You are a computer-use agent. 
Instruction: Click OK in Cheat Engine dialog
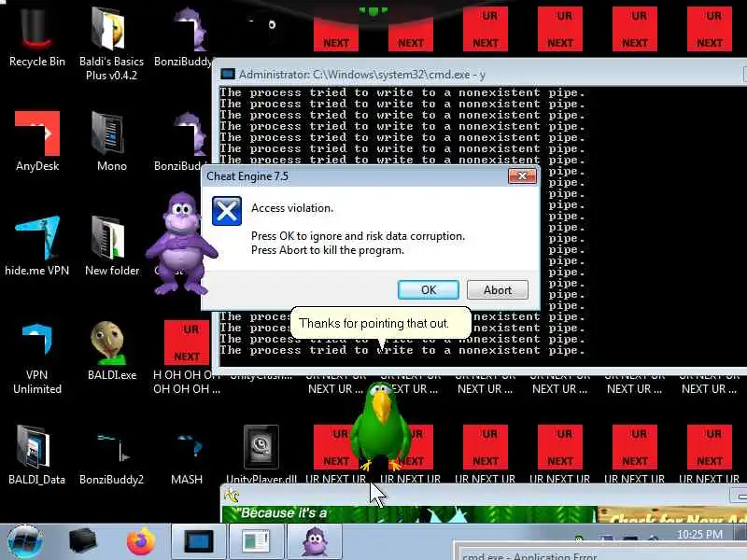point(429,290)
